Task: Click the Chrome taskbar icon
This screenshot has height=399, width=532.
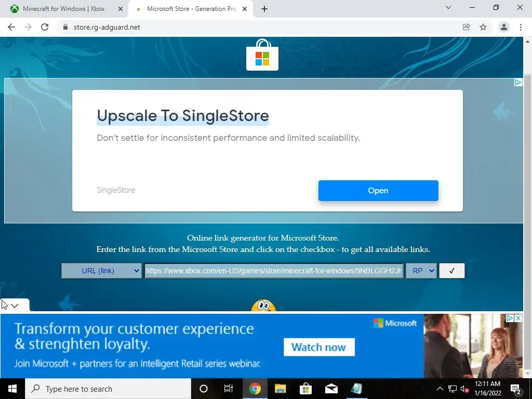Action: [255, 389]
